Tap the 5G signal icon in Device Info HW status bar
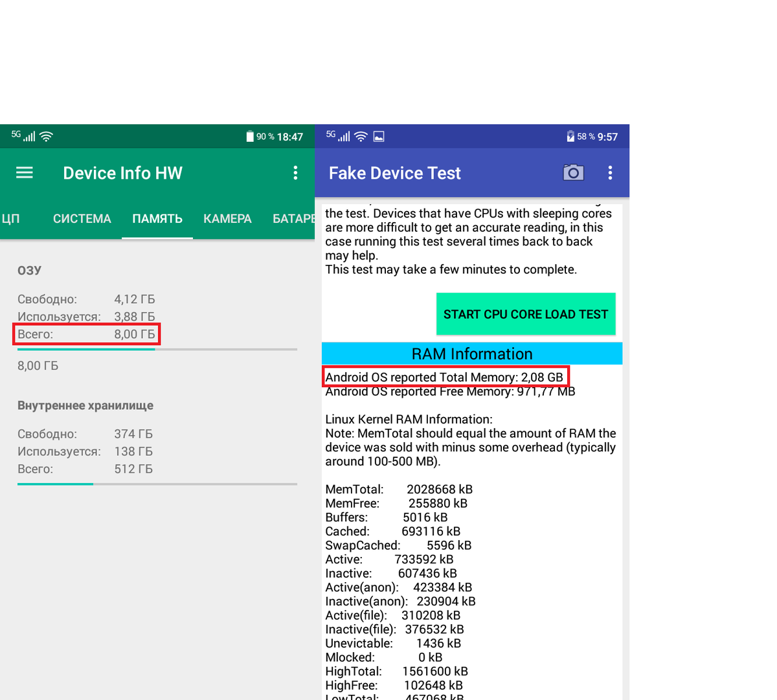 point(23,136)
